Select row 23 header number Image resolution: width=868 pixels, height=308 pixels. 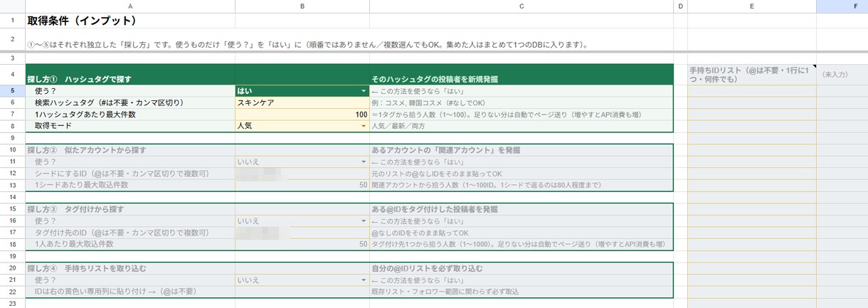click(x=13, y=303)
